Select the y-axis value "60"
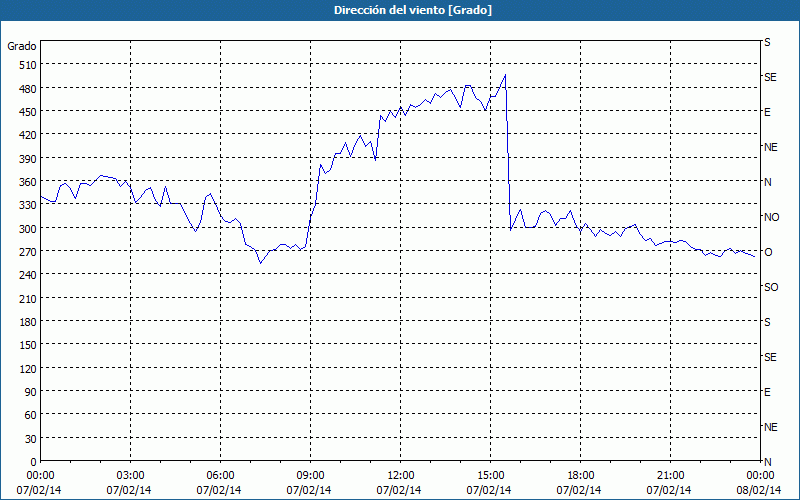 (x=31, y=415)
